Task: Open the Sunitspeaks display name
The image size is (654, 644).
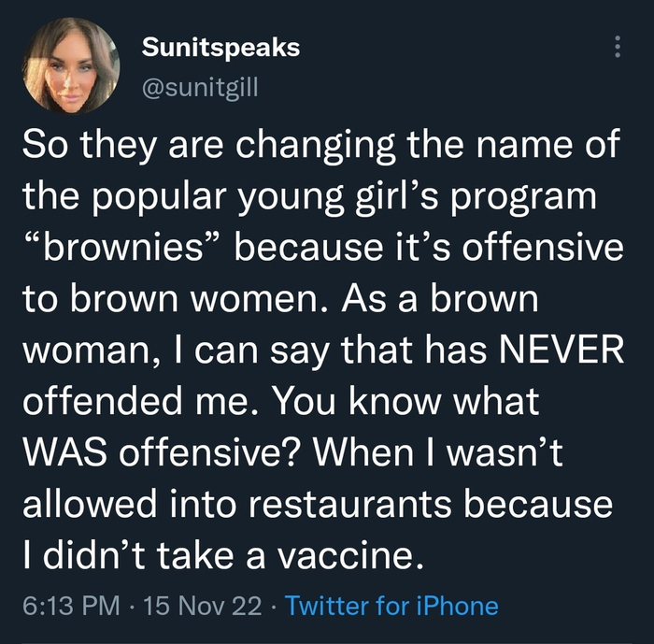Action: tap(220, 47)
